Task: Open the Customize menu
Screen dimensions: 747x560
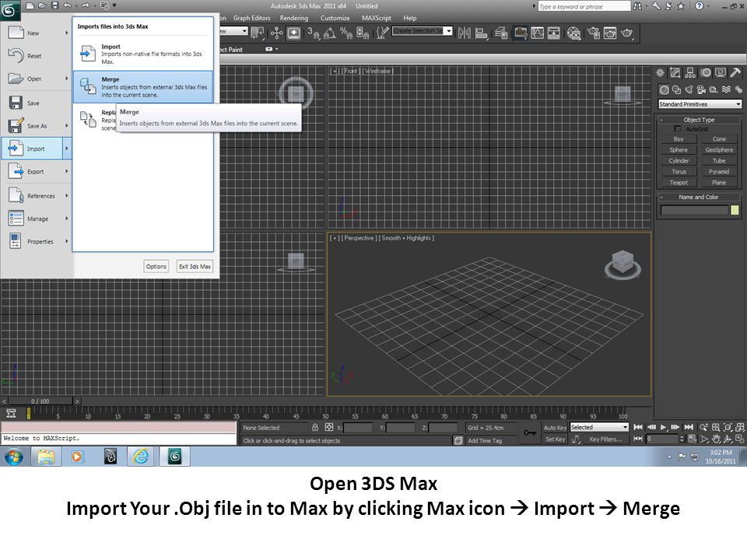Action: point(335,18)
